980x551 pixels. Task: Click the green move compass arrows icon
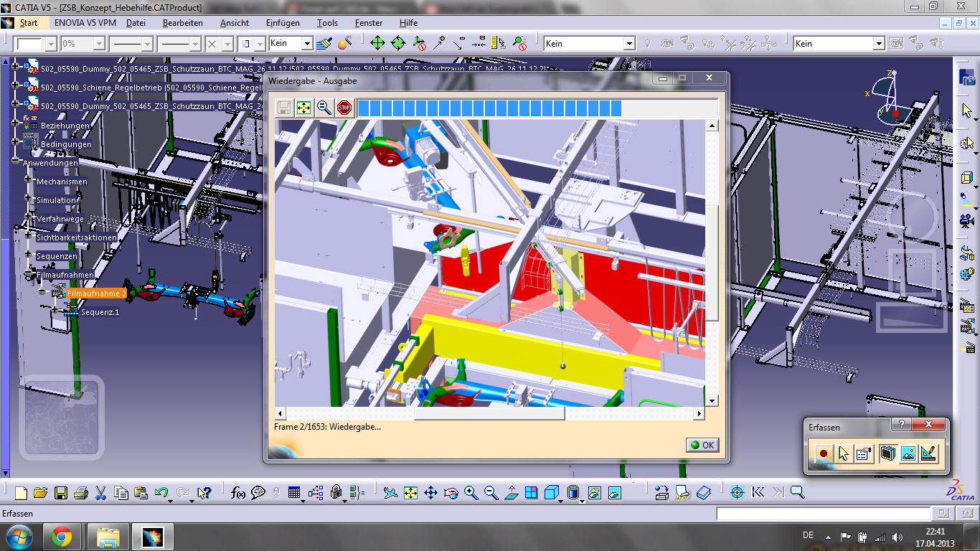(x=377, y=43)
